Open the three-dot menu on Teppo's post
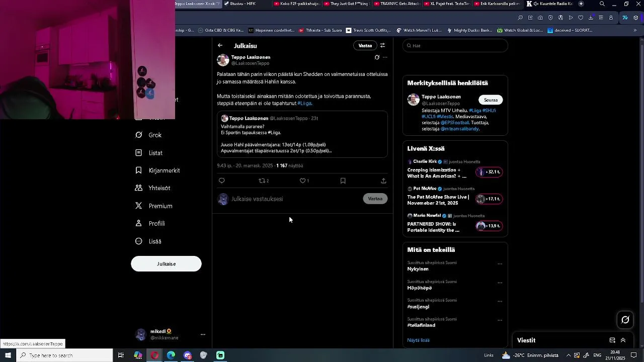The width and height of the screenshot is (644, 362). pos(385,57)
